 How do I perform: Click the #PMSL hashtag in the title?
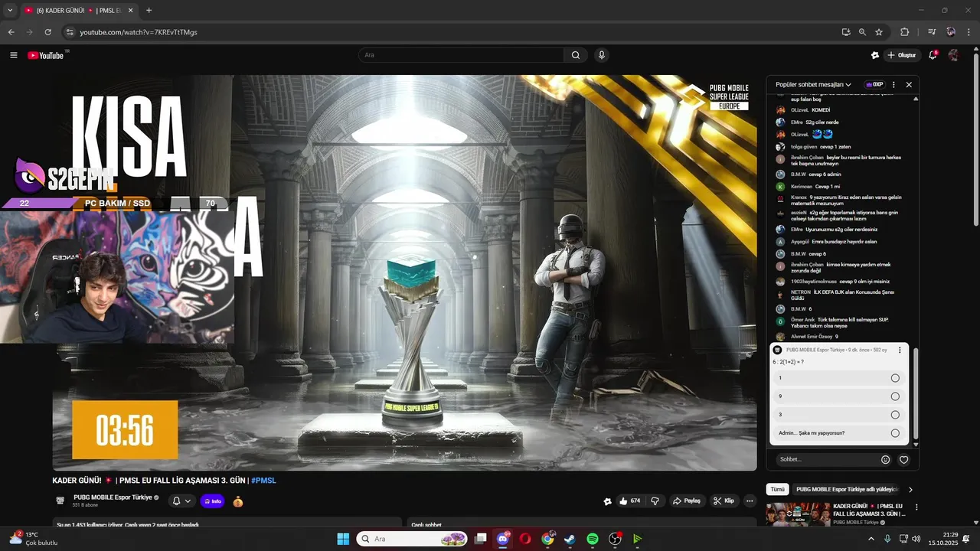[x=263, y=480]
